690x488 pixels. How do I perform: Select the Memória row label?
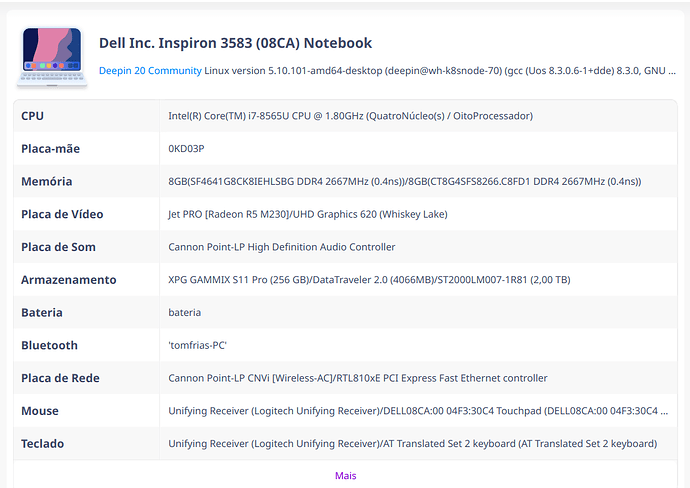(x=47, y=181)
